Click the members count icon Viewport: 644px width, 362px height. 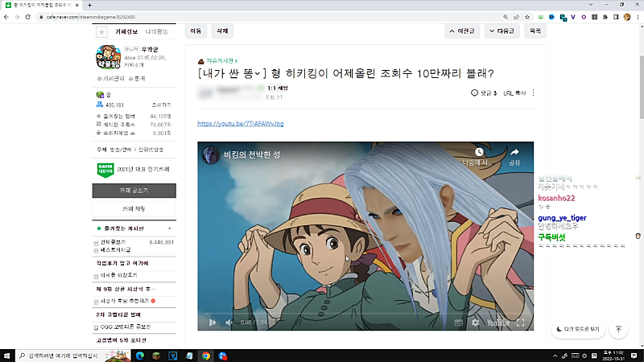click(x=99, y=105)
